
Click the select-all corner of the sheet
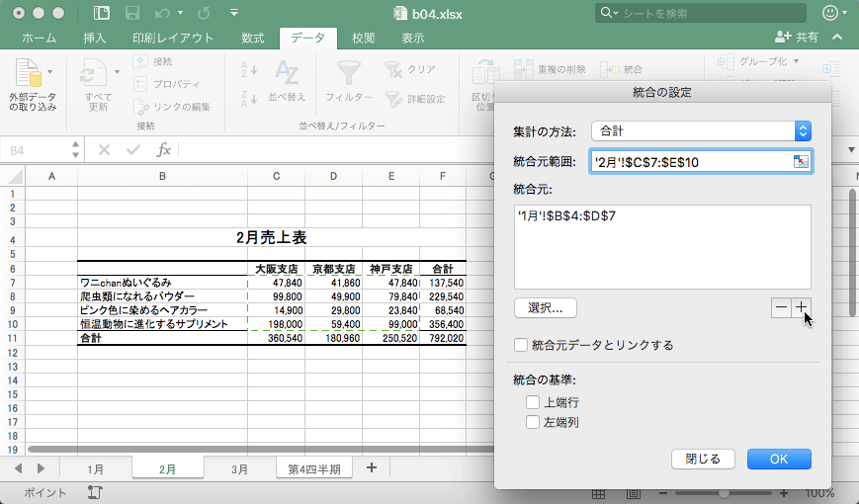13,176
